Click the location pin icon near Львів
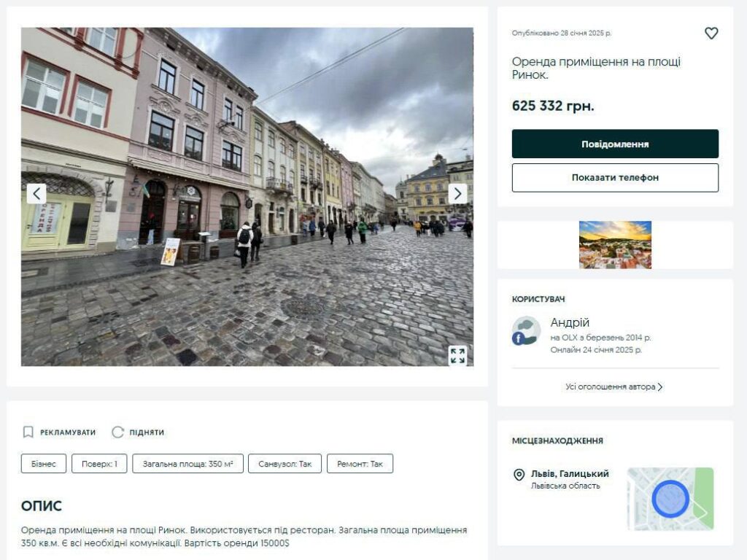 (x=519, y=475)
